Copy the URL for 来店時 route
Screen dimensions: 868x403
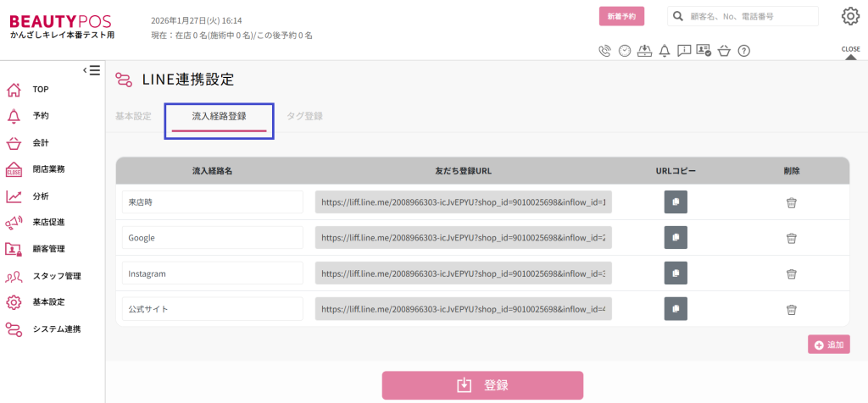676,202
